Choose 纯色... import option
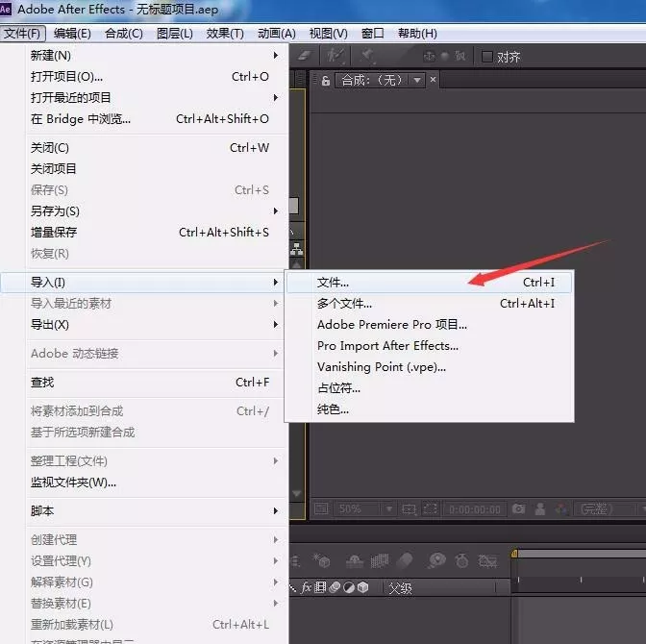 (429, 409)
